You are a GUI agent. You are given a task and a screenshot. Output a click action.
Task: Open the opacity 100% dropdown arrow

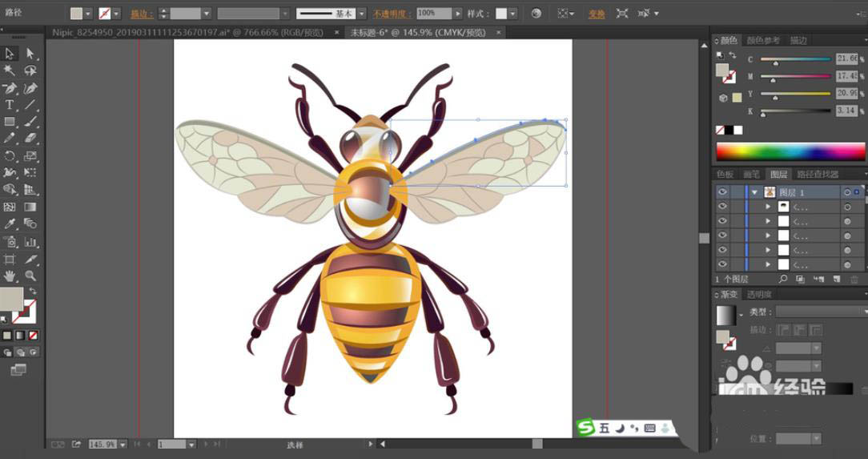click(457, 14)
